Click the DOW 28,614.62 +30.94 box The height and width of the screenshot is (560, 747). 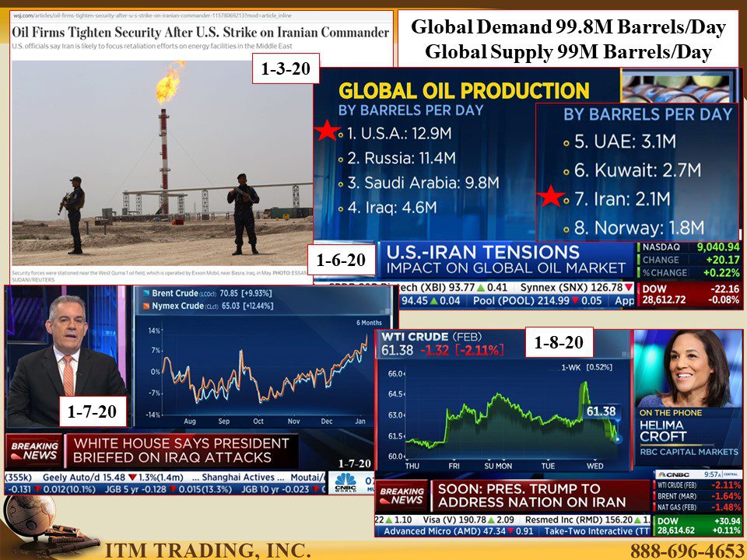click(x=698, y=526)
